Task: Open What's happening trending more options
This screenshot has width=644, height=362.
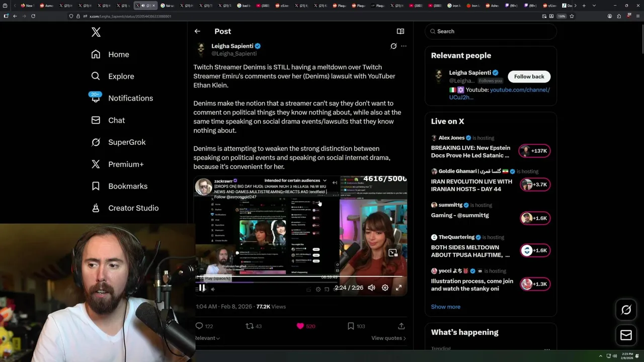Action: [547, 349]
